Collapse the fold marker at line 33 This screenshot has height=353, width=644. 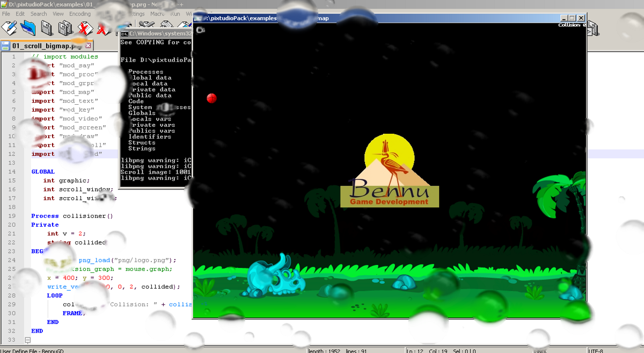[28, 340]
